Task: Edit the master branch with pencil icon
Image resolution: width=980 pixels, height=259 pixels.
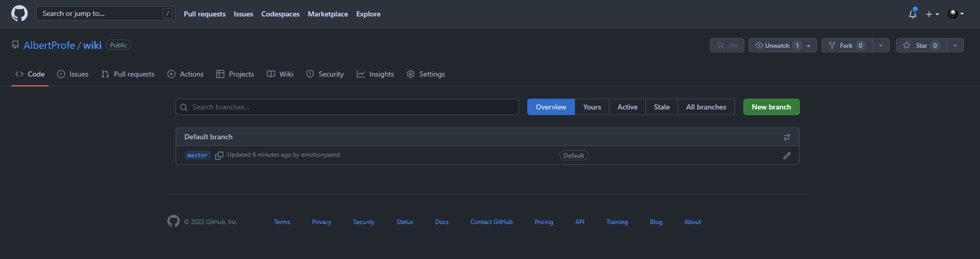Action: (x=786, y=155)
